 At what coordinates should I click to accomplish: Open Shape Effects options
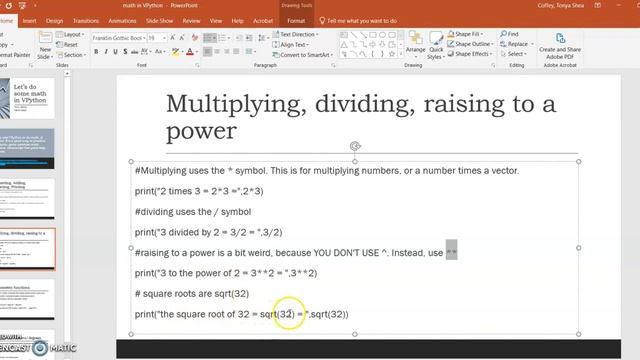pos(470,53)
